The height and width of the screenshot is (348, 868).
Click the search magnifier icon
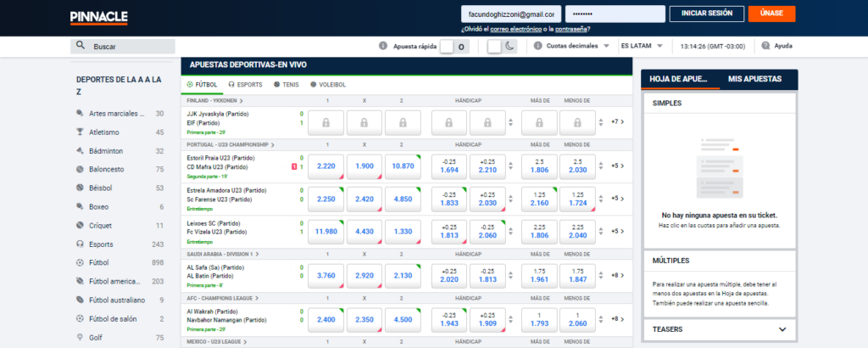tap(81, 46)
